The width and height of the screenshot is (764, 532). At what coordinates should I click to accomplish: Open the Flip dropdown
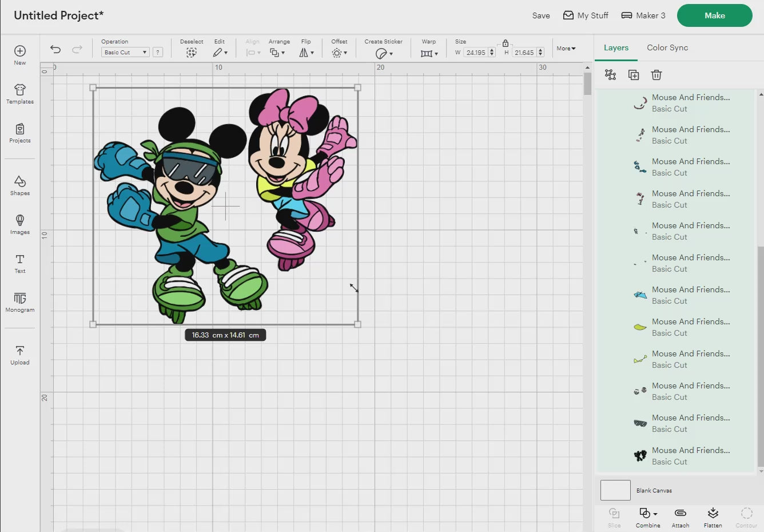(307, 53)
